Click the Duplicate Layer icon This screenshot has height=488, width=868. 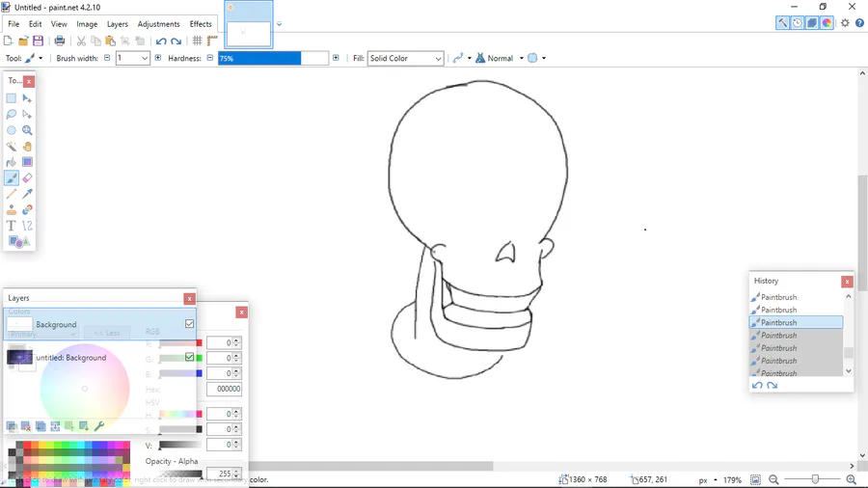(41, 426)
